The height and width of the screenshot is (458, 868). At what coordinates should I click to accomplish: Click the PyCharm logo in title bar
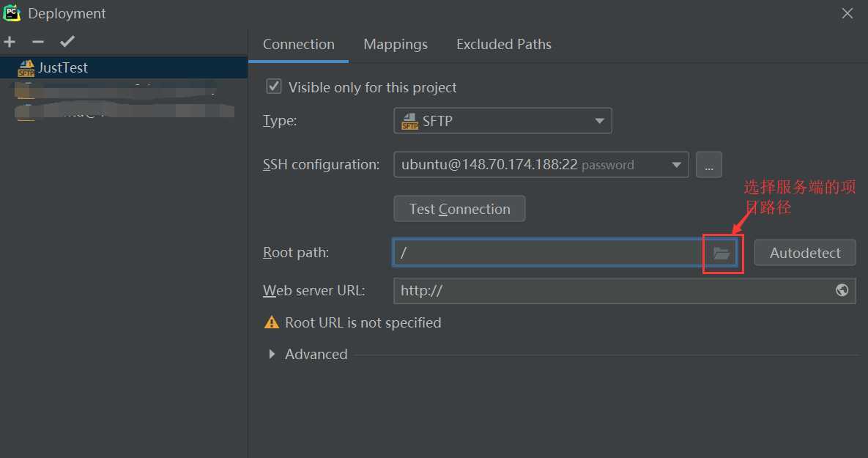point(12,13)
